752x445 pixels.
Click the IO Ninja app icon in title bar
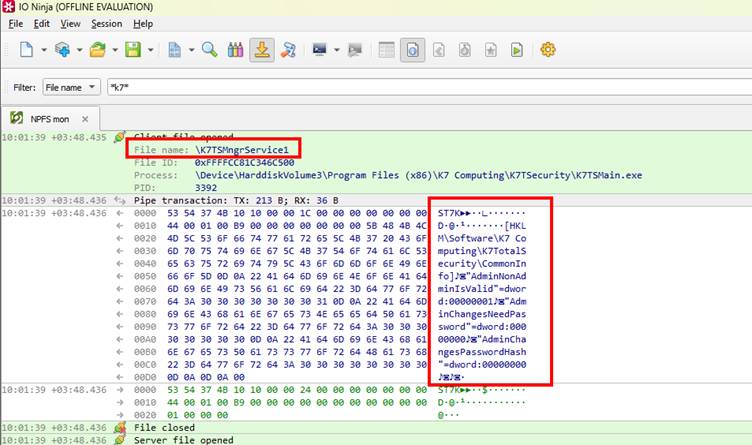[x=9, y=7]
